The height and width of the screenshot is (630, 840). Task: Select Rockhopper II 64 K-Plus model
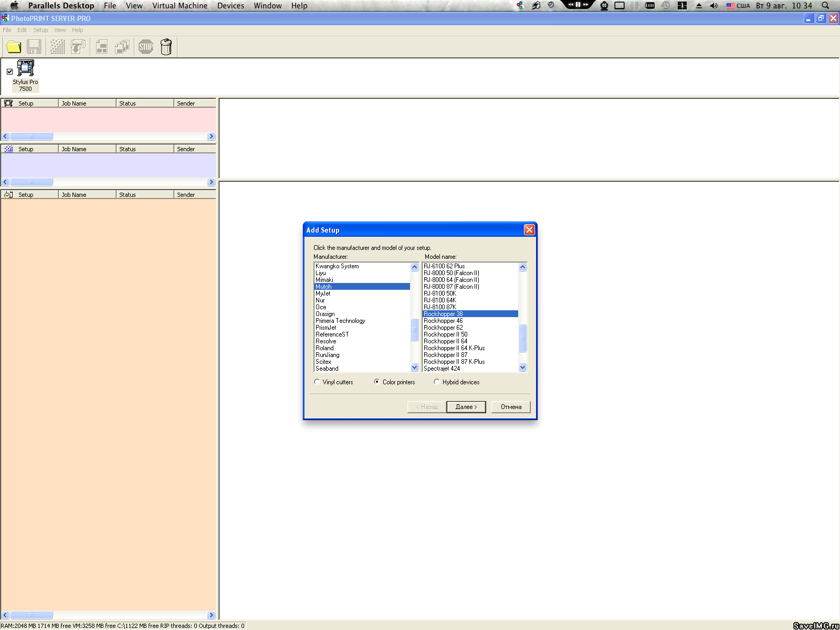(470, 348)
